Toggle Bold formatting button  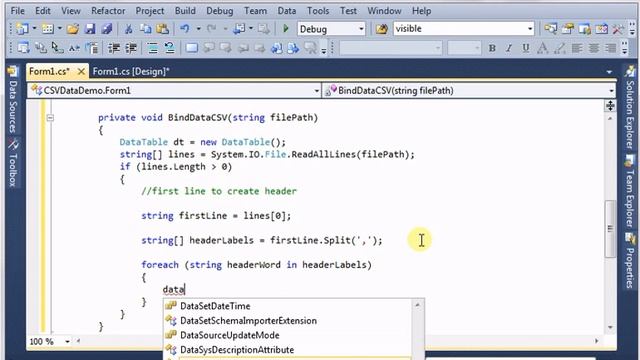tap(492, 48)
